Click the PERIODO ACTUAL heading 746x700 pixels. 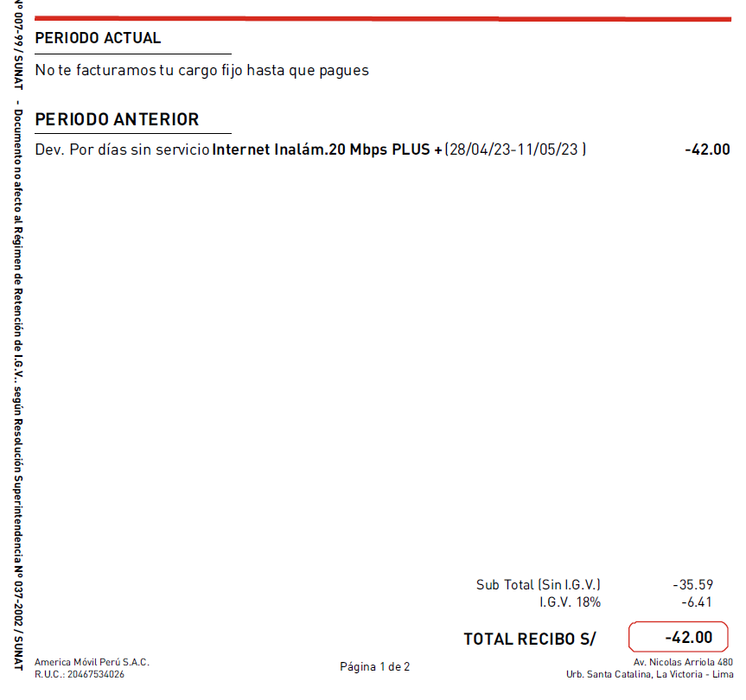pyautogui.click(x=98, y=38)
